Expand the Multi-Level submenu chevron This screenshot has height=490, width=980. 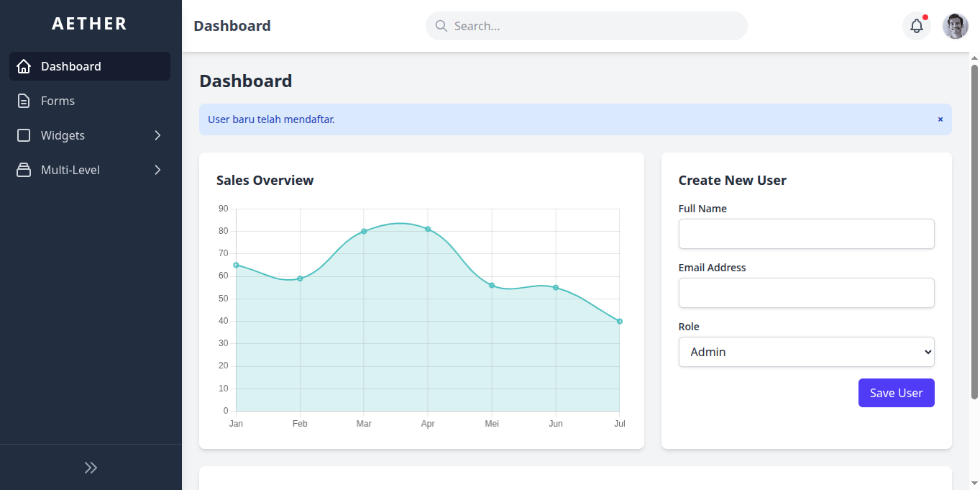157,170
